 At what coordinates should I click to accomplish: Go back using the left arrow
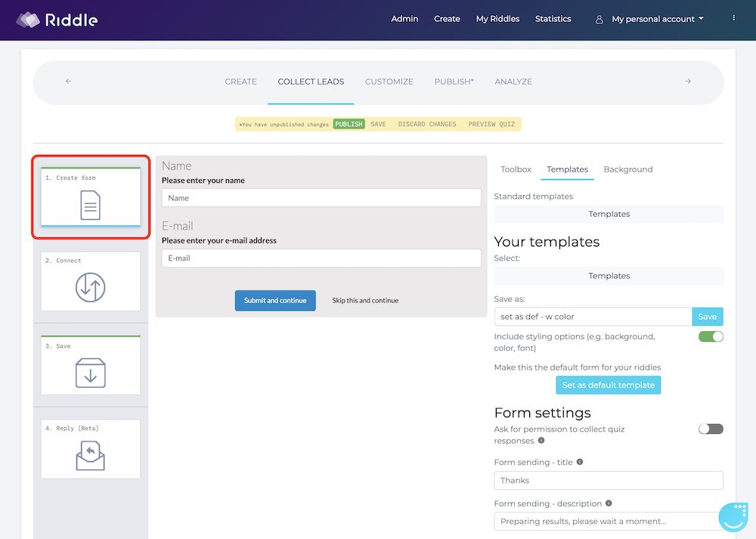69,82
